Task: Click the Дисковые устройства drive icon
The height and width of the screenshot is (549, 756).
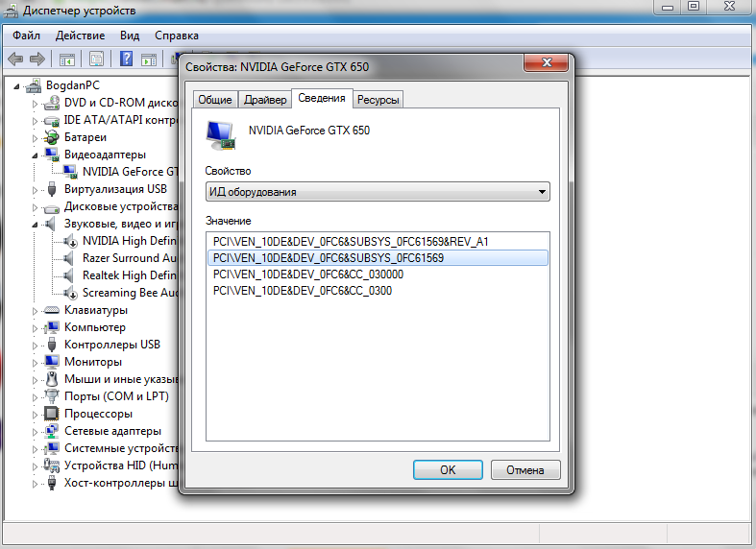Action: point(51,207)
